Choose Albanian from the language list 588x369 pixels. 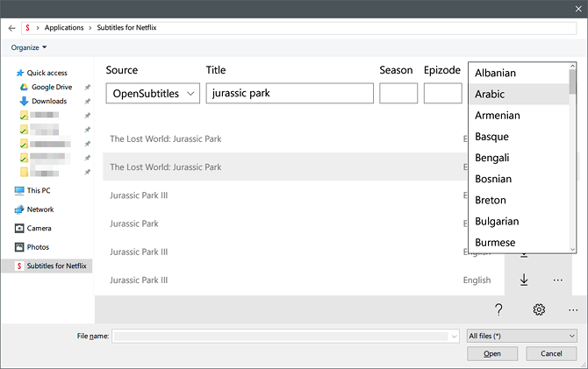click(519, 73)
